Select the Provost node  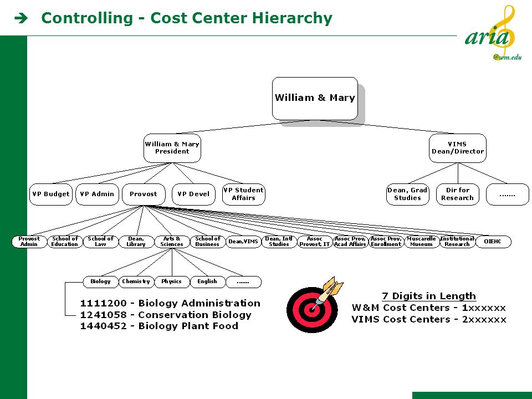144,195
